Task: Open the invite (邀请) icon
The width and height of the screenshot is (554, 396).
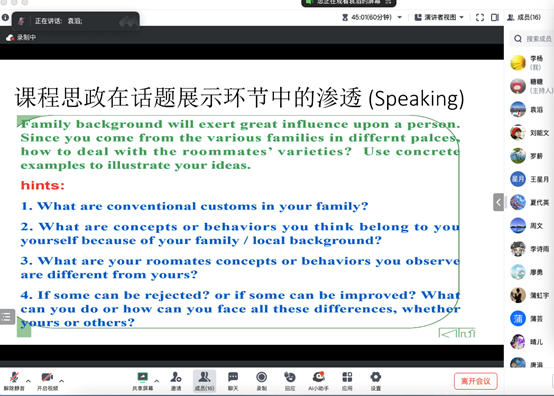Action: click(x=176, y=381)
